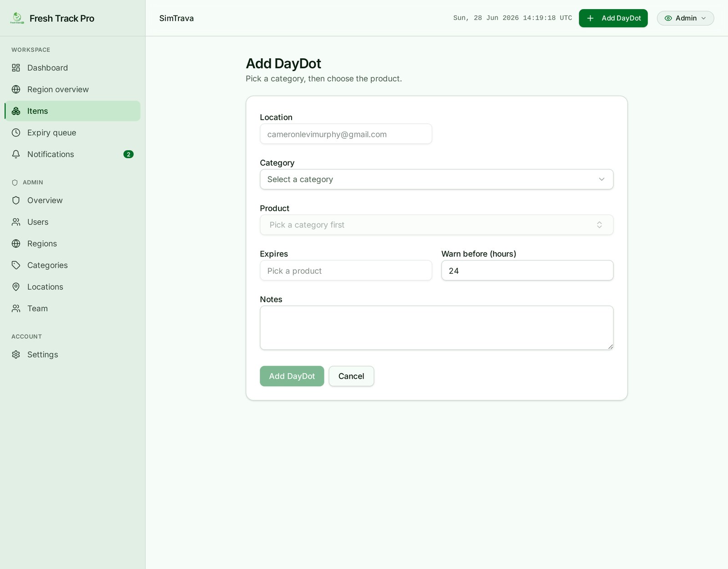Click the Notes resize handle

[x=610, y=346]
